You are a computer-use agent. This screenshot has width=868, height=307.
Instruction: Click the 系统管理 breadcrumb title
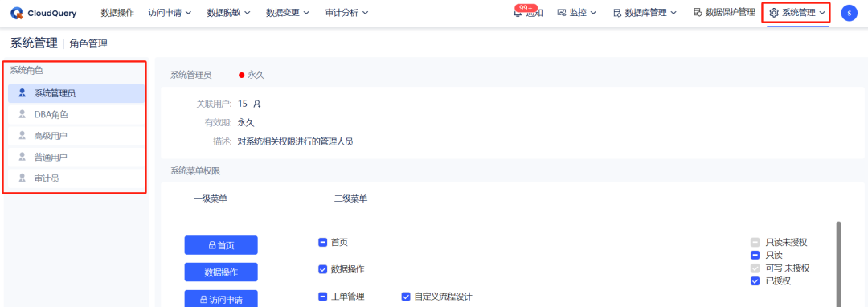coord(34,43)
